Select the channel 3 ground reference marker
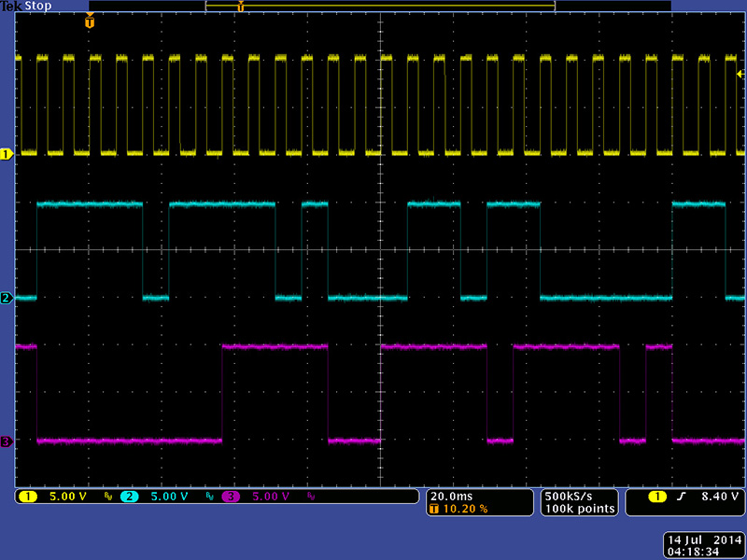The height and width of the screenshot is (560, 747). coord(7,441)
